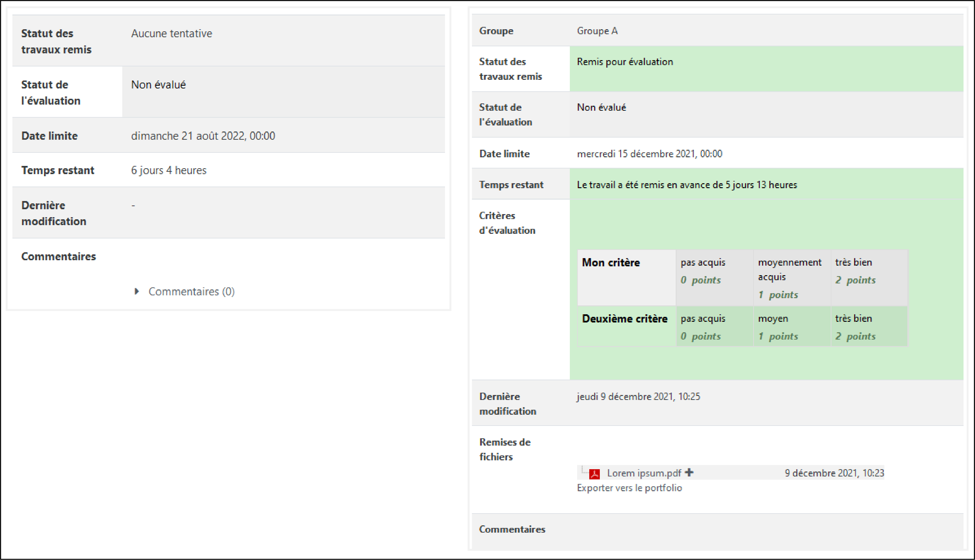The height and width of the screenshot is (560, 975).
Task: Click the 'Remis pour évaluation' status cell
Action: click(625, 62)
